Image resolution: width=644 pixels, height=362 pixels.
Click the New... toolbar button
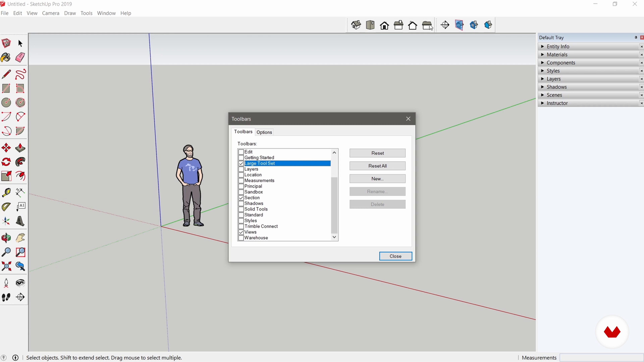(377, 179)
